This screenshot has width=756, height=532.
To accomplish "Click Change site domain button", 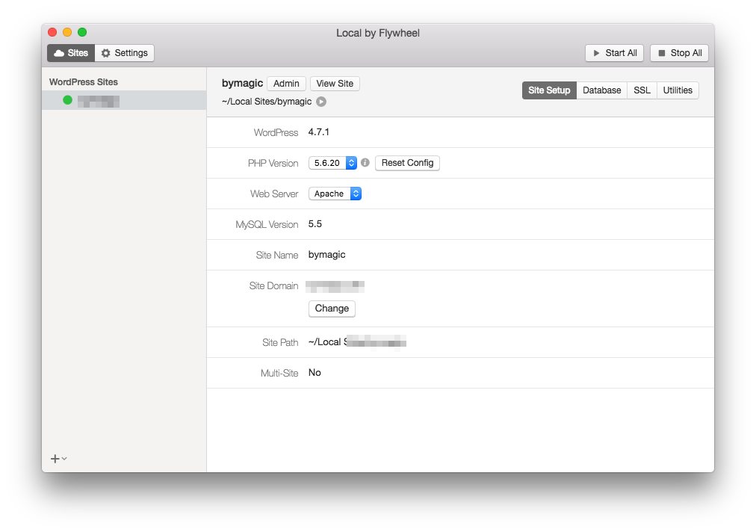I will [x=332, y=309].
